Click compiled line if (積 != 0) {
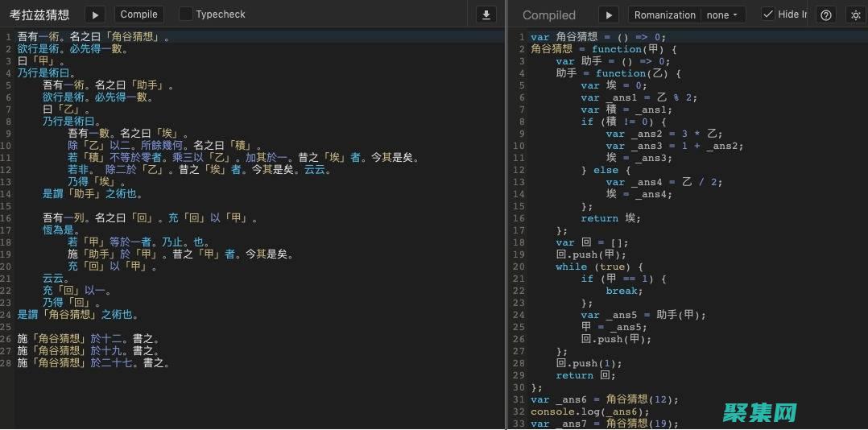This screenshot has width=868, height=430. 624,122
